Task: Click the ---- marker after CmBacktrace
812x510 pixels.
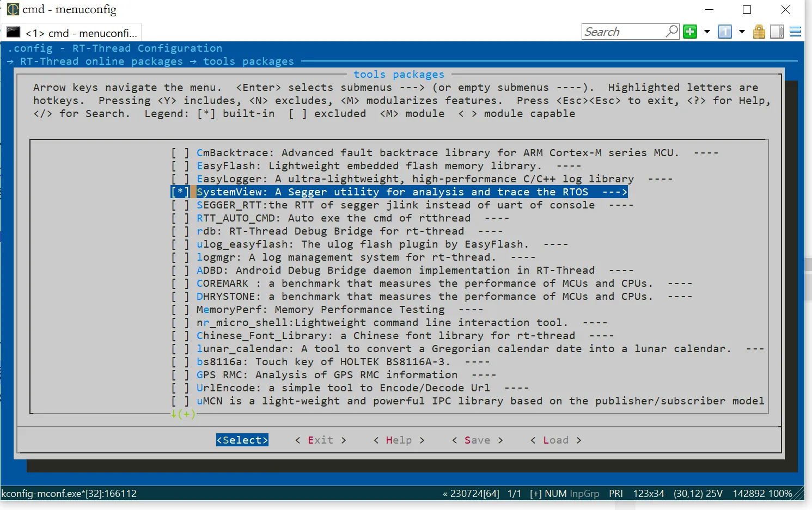Action: [x=706, y=153]
